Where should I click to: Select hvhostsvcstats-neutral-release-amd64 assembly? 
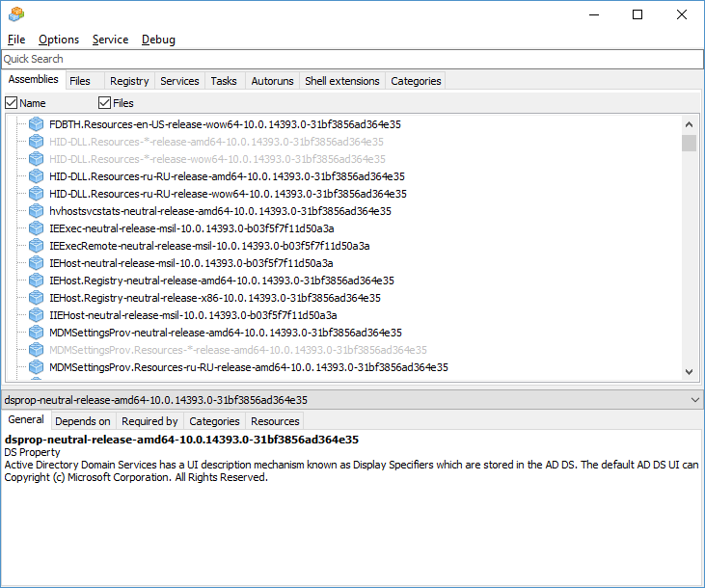(220, 211)
